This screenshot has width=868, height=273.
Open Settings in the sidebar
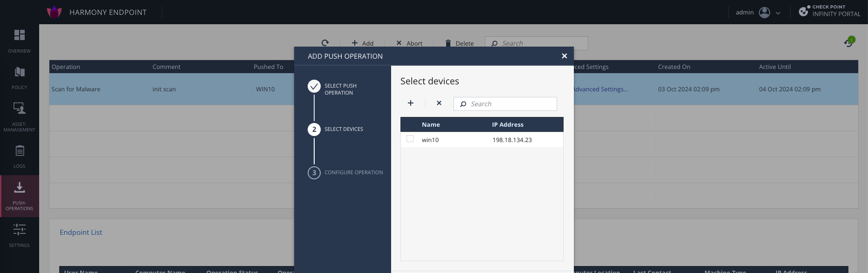(19, 235)
